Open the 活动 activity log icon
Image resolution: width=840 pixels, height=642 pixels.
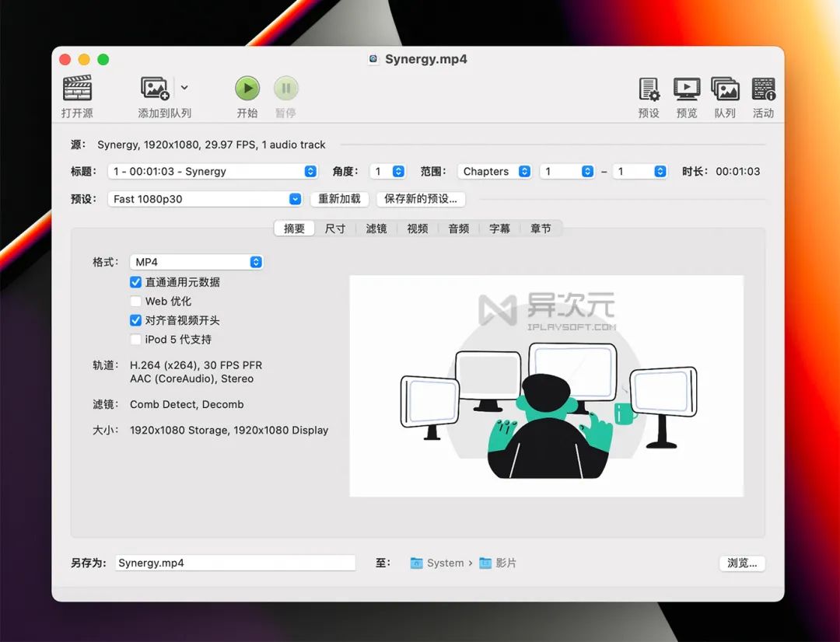point(763,88)
